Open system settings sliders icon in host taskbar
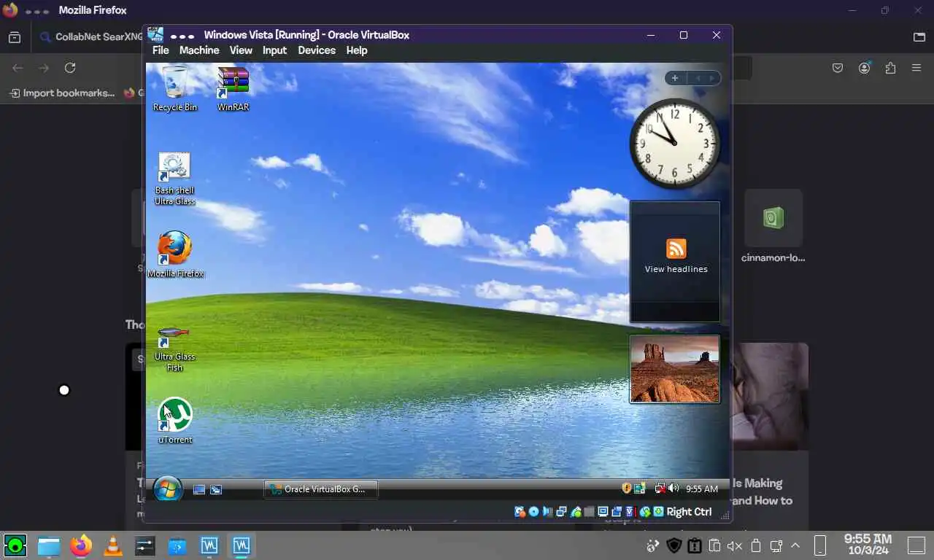 [145, 545]
